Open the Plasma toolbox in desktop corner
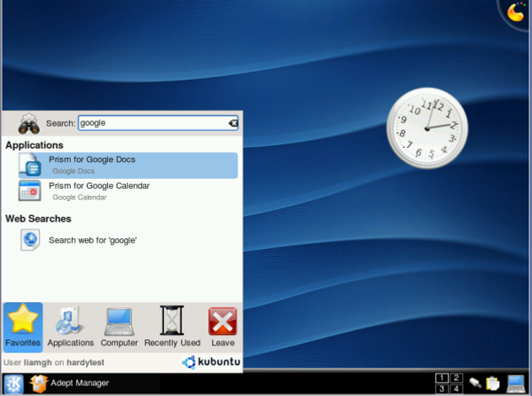Image resolution: width=532 pixels, height=396 pixels. [x=516, y=12]
